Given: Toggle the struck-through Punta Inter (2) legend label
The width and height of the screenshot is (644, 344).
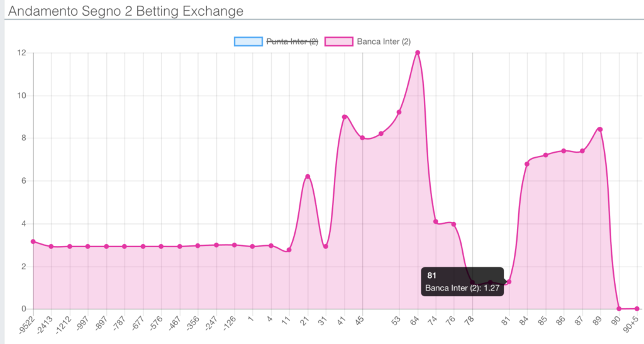Looking at the screenshot, I should [292, 42].
